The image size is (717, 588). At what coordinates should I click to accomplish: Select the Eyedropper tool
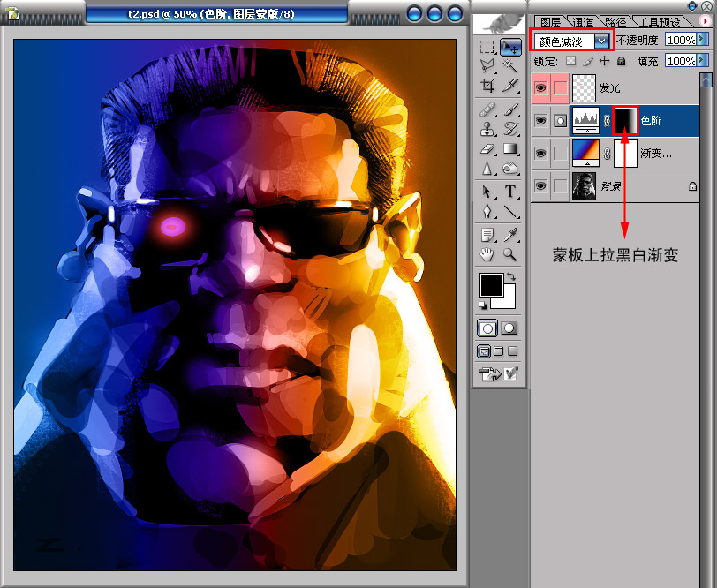[x=510, y=235]
